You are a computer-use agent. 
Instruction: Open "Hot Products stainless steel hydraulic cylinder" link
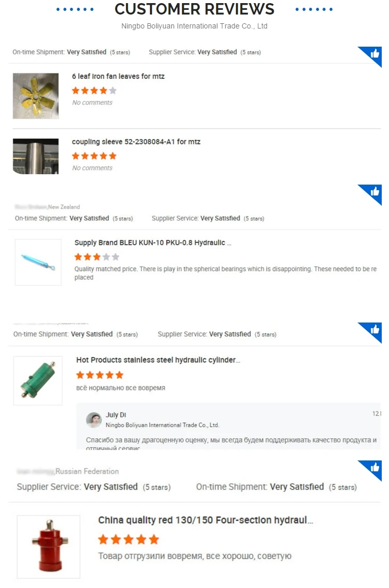158,360
